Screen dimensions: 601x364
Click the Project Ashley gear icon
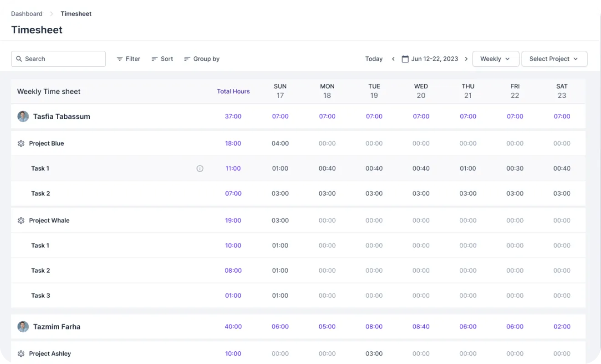(x=21, y=354)
